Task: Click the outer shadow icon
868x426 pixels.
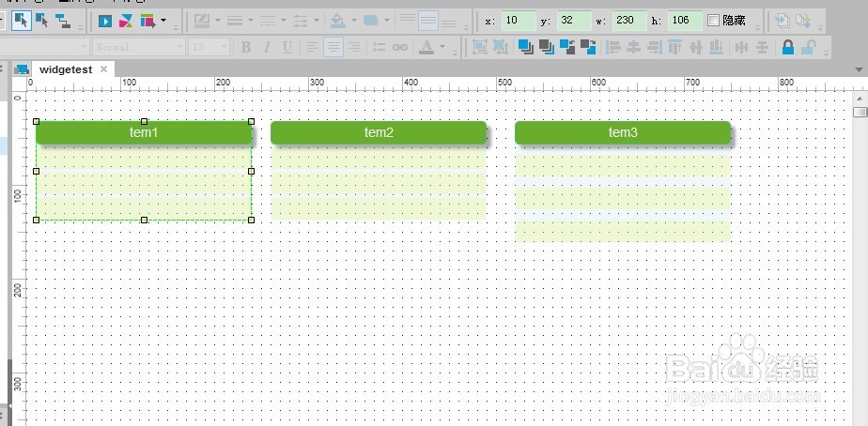Action: click(370, 21)
